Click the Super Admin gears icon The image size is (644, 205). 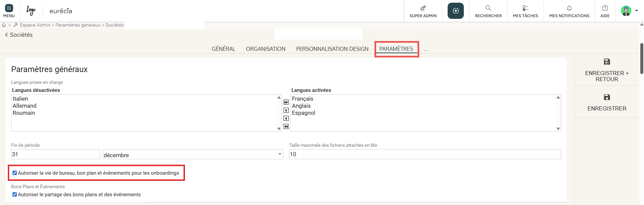423,8
